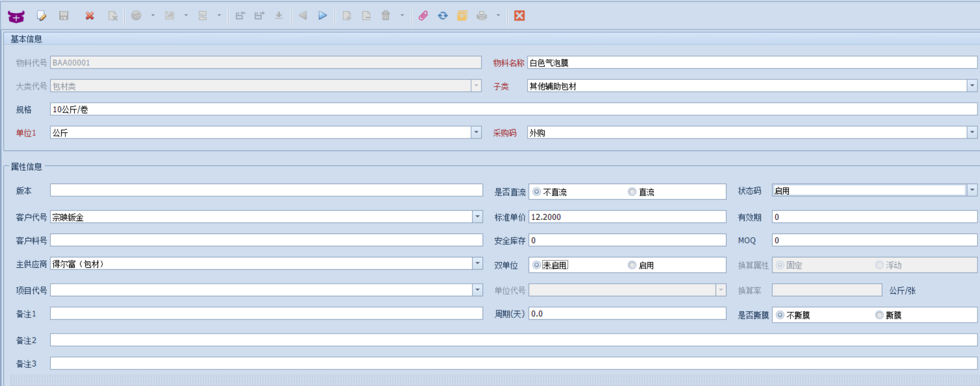This screenshot has width=980, height=386.
Task: Click the MOQ input field
Action: pyautogui.click(x=875, y=240)
